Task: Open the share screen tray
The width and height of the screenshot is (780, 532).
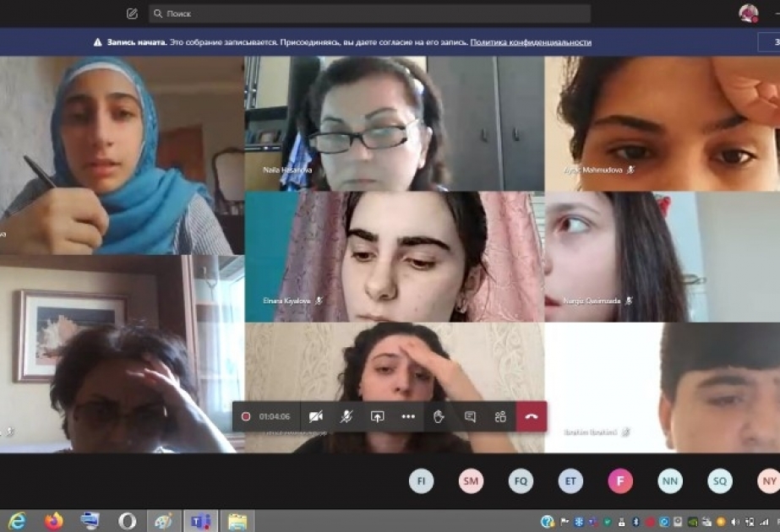Action: 378,416
